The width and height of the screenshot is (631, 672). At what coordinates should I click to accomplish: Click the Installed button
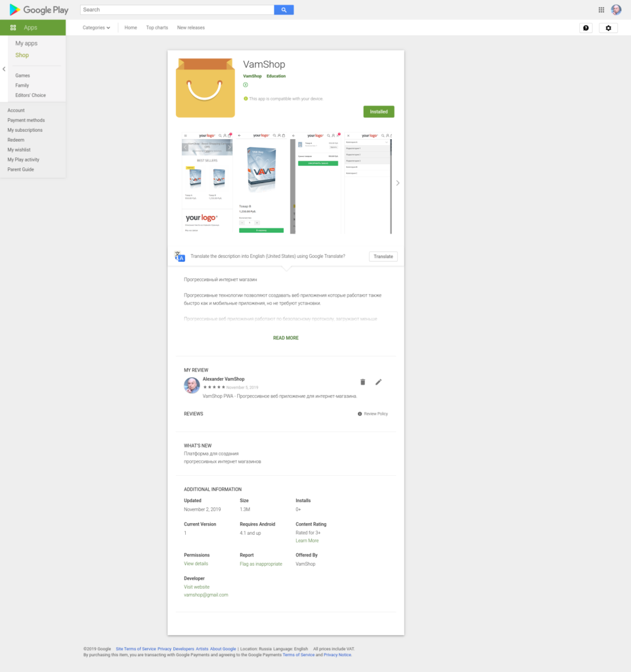[x=379, y=112]
